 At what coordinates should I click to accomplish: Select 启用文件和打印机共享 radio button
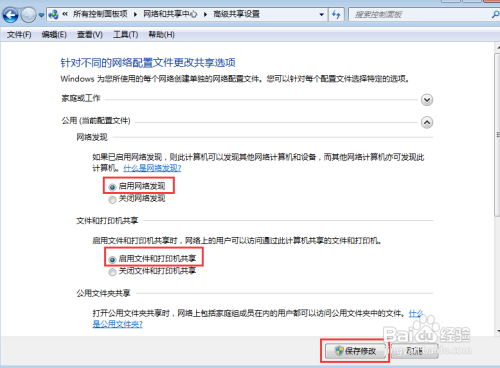[x=112, y=259]
